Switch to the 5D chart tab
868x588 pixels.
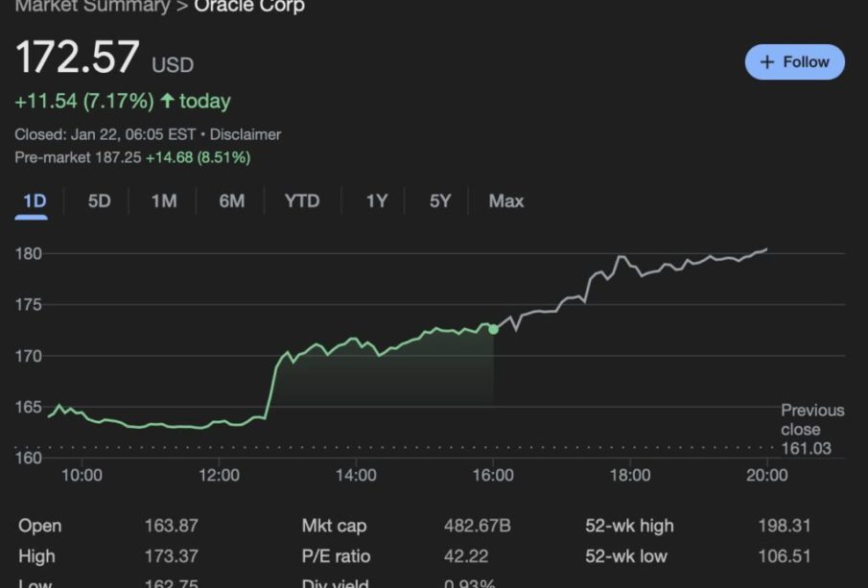(99, 201)
